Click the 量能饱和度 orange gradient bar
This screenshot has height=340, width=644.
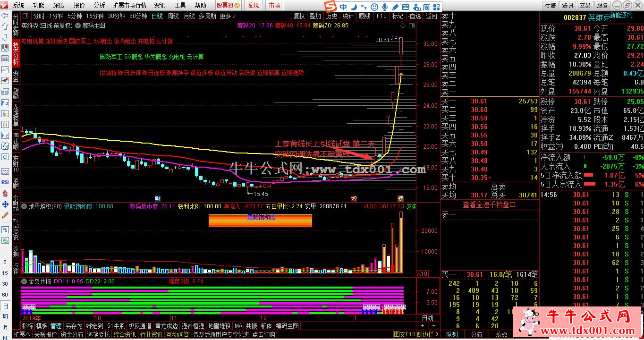[x=260, y=221]
